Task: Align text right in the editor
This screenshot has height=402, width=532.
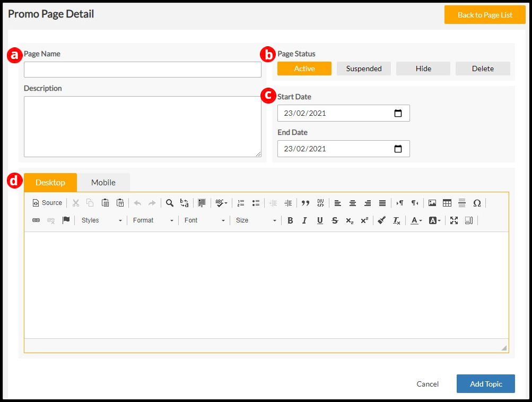Action: coord(368,203)
